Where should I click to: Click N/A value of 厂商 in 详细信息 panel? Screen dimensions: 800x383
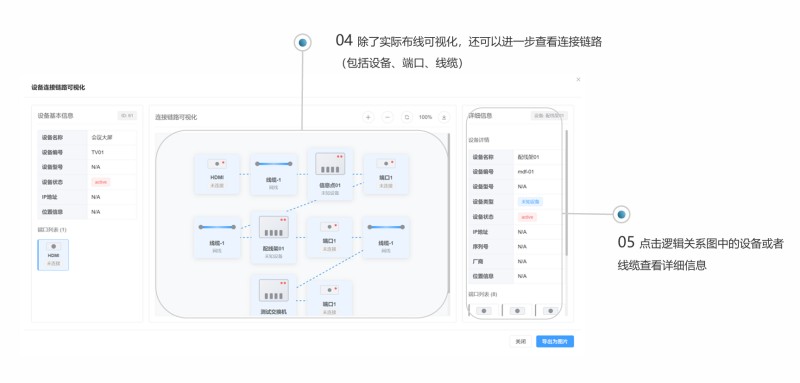tap(522, 261)
